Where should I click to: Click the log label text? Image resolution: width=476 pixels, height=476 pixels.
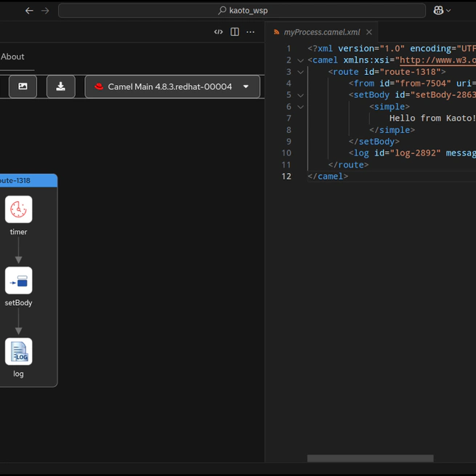click(x=18, y=374)
